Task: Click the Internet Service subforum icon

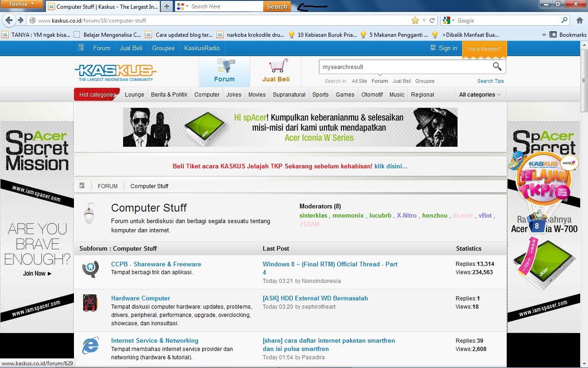Action: click(x=90, y=345)
